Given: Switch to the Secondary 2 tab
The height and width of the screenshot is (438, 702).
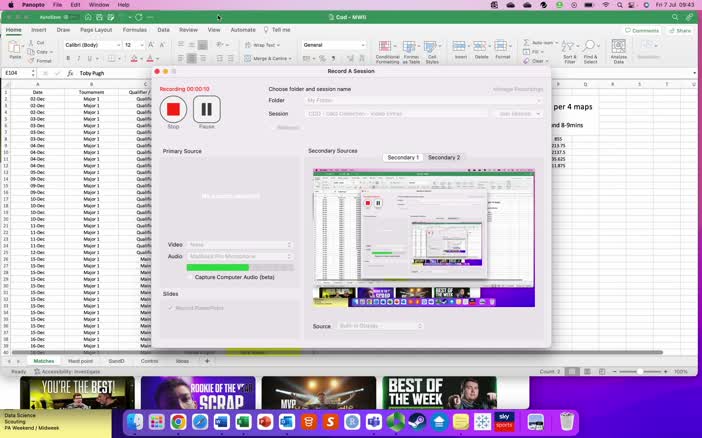Looking at the screenshot, I should point(444,158).
